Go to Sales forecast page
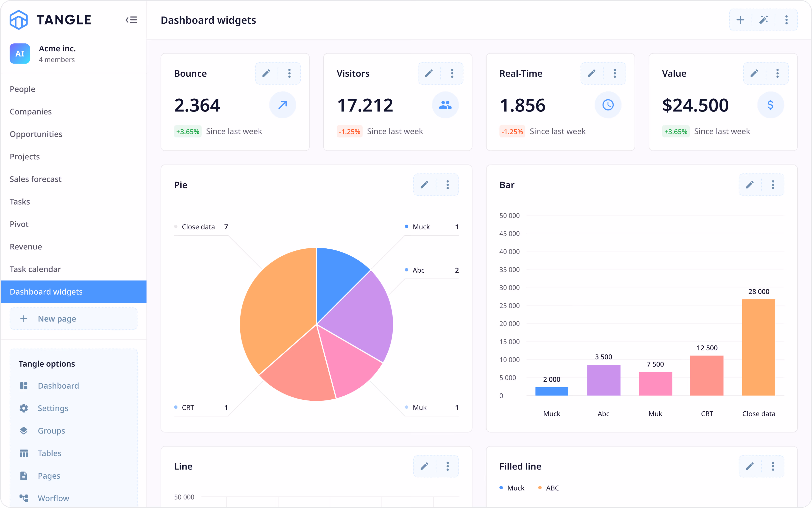Image resolution: width=812 pixels, height=508 pixels. pyautogui.click(x=36, y=179)
